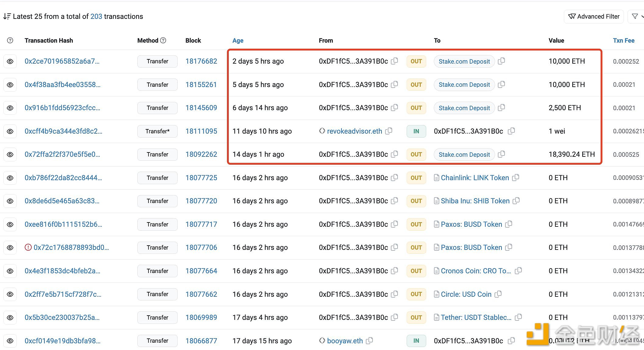644x350 pixels.
Task: Copy Cronos Coin: CRO Token address
Action: [518, 271]
